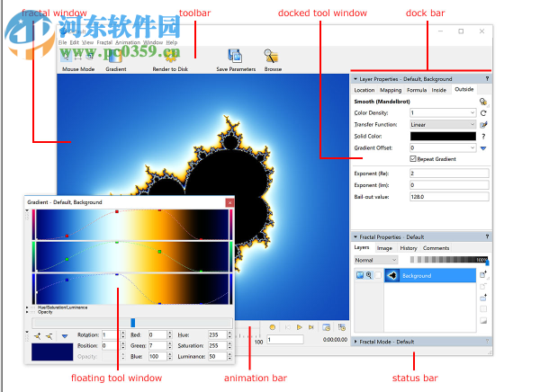Toggle the Repeat Gradient checkbox
The height and width of the screenshot is (392, 540).
[413, 158]
